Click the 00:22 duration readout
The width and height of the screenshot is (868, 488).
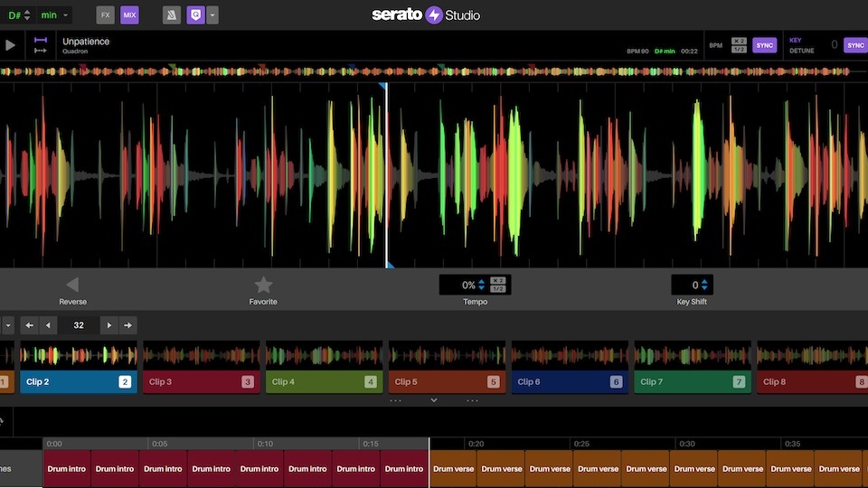coord(689,52)
